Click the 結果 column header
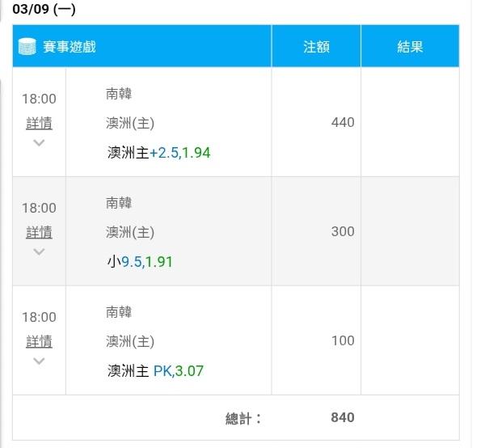This screenshot has width=489, height=448. pos(410,47)
